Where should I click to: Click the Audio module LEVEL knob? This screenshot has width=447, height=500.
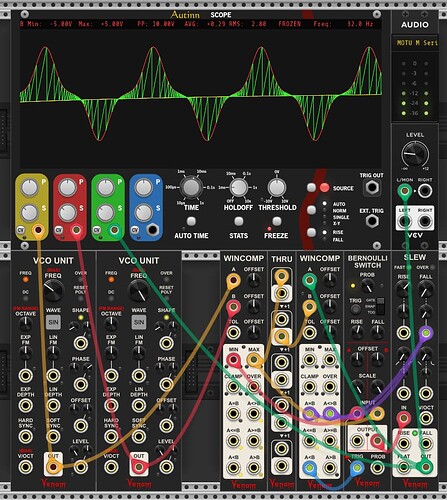pyautogui.click(x=415, y=154)
